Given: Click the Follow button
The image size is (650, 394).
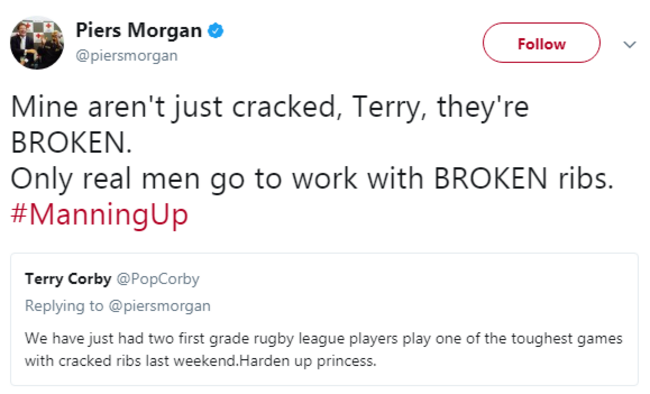Looking at the screenshot, I should point(541,43).
